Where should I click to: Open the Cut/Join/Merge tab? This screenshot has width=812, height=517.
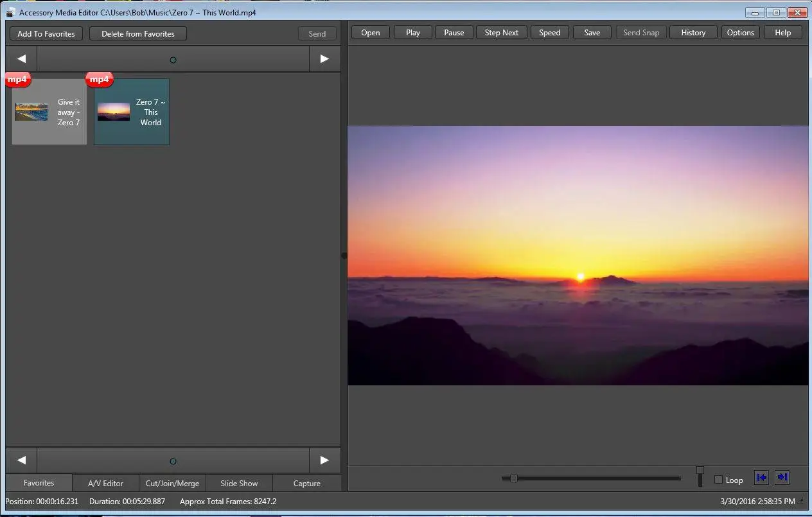172,483
